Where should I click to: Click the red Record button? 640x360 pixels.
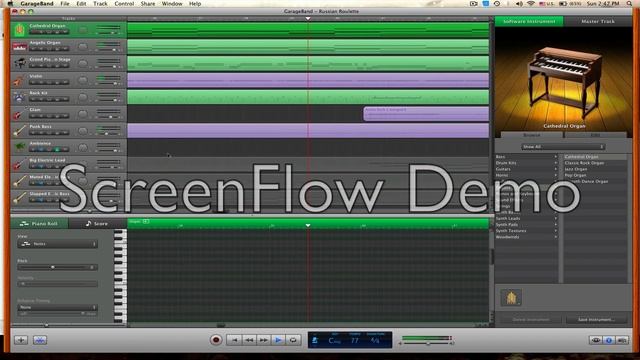pyautogui.click(x=216, y=340)
